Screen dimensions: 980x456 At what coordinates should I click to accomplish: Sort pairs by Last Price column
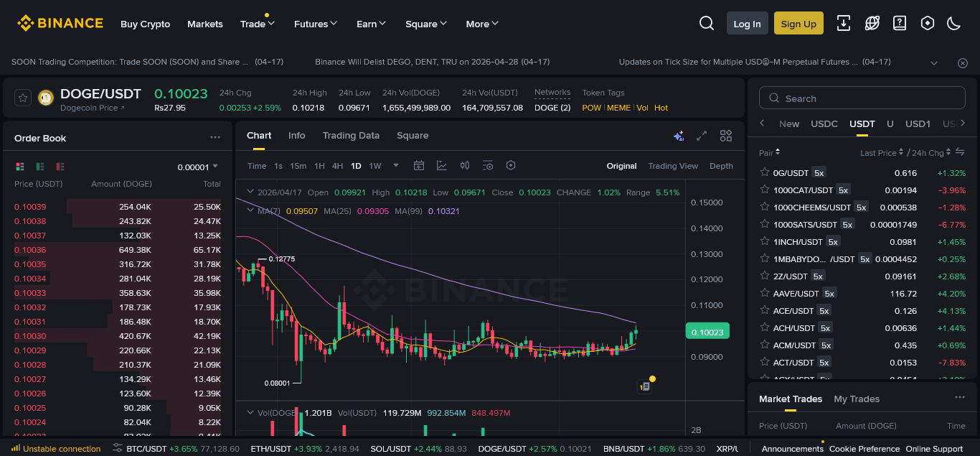[881, 153]
